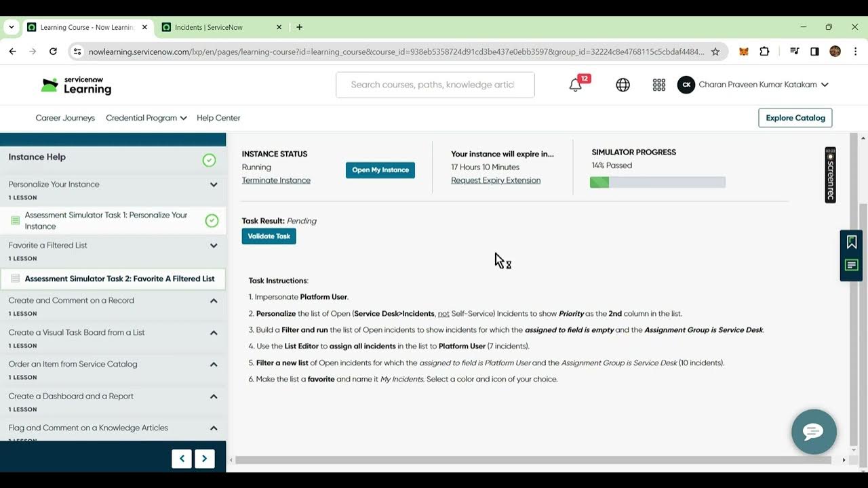Open the chat support bubble
The height and width of the screenshot is (488, 868).
pos(814,432)
